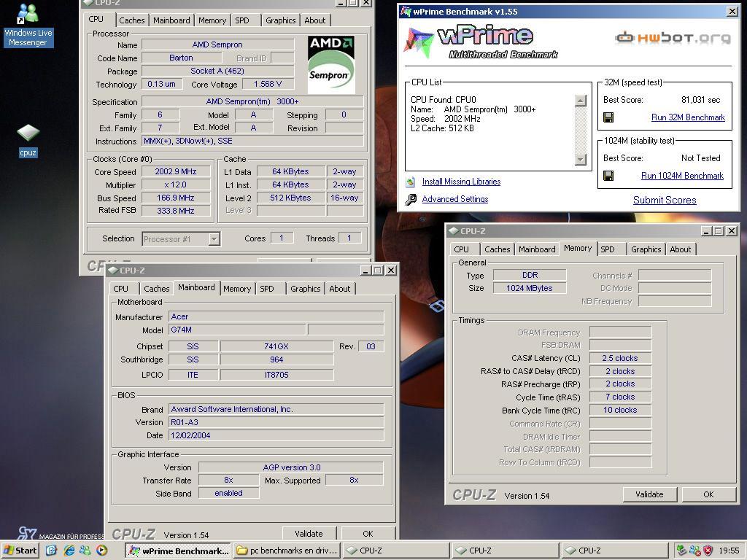Click the Mainboard CPU-Z window title icon
This screenshot has height=560, width=747.
pos(113,271)
